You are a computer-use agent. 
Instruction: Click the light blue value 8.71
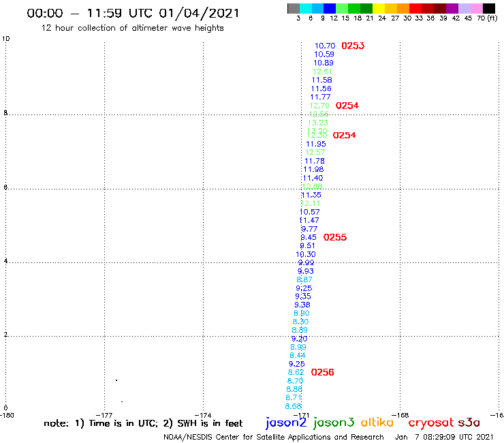tap(294, 397)
